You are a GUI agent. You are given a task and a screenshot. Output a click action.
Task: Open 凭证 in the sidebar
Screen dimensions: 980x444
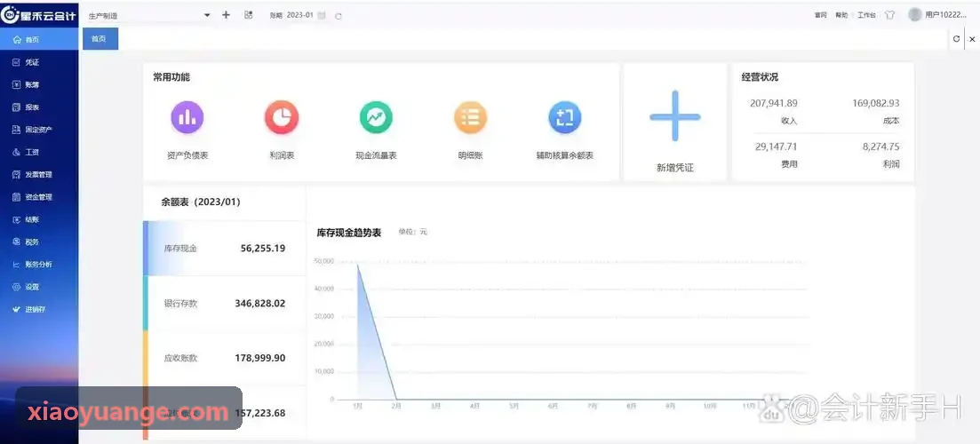[x=39, y=62]
